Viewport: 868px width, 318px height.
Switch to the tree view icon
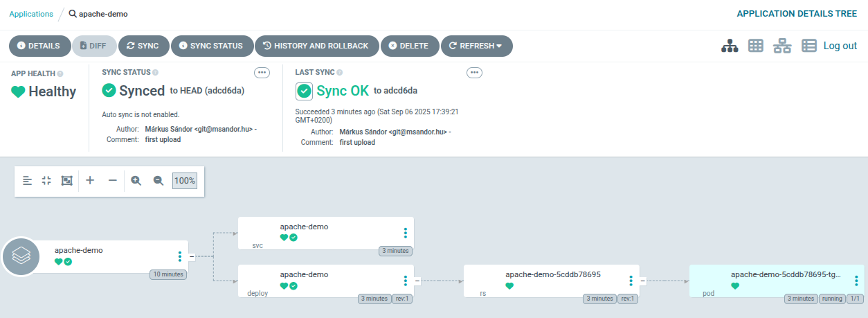point(730,46)
